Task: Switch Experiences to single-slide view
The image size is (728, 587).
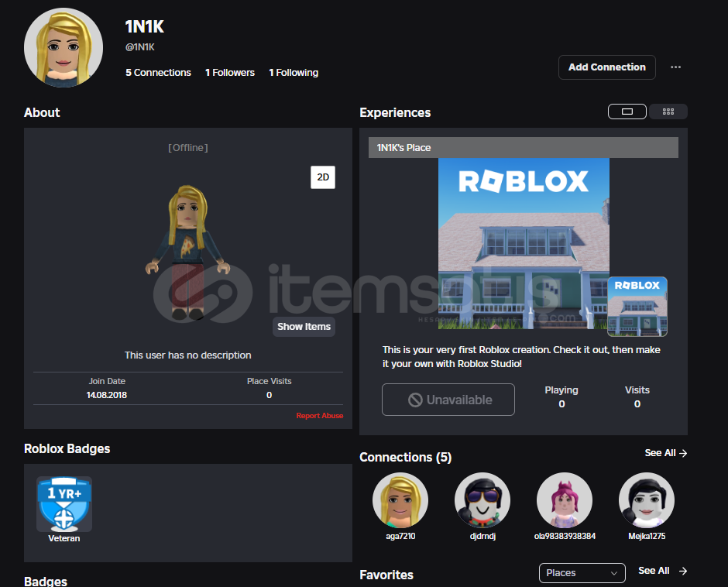Action: tap(627, 112)
